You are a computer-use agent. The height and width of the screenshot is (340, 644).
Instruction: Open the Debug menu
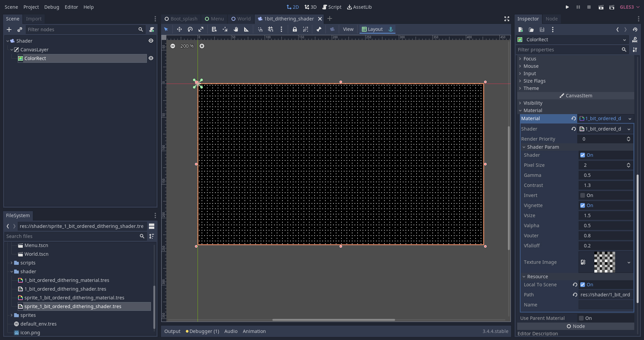tap(51, 7)
